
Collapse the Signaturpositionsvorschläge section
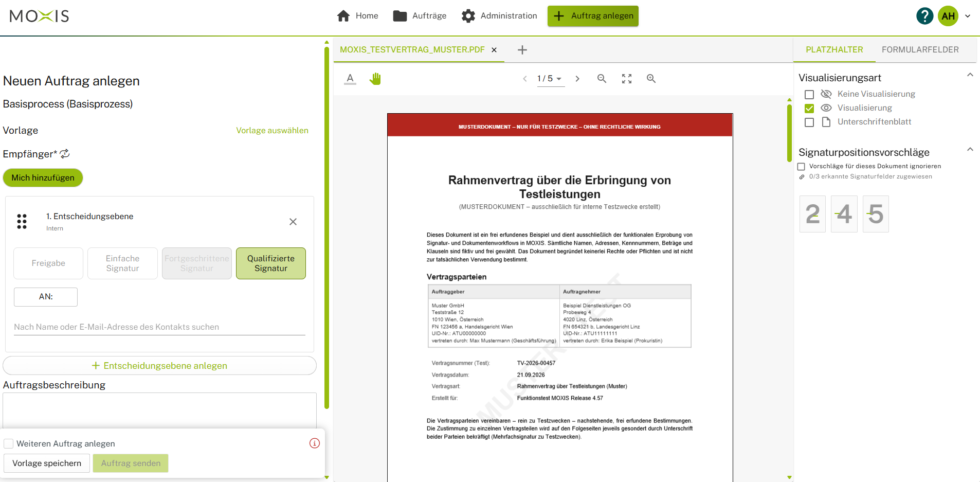(970, 150)
